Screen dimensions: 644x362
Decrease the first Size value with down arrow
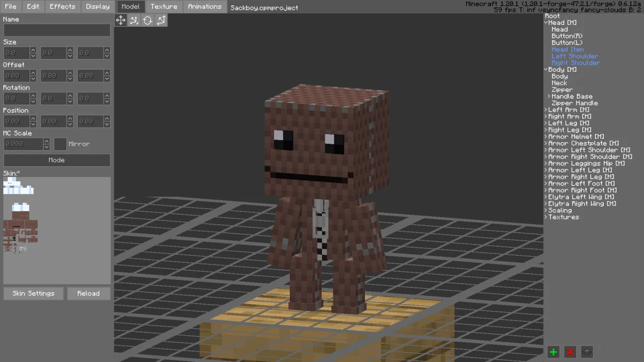(x=33, y=56)
